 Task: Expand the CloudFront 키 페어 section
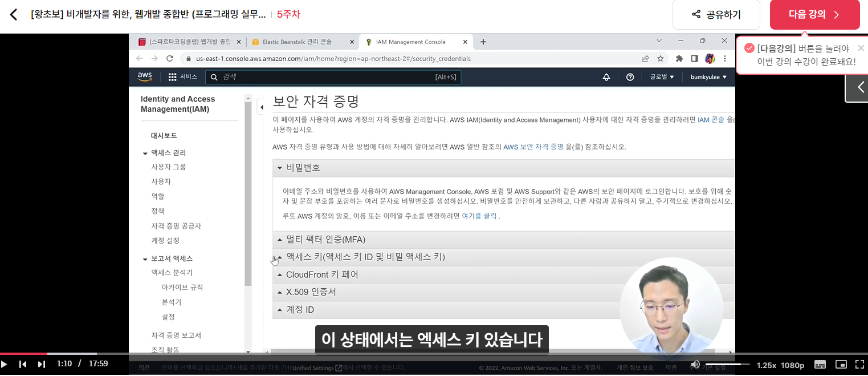504,274
